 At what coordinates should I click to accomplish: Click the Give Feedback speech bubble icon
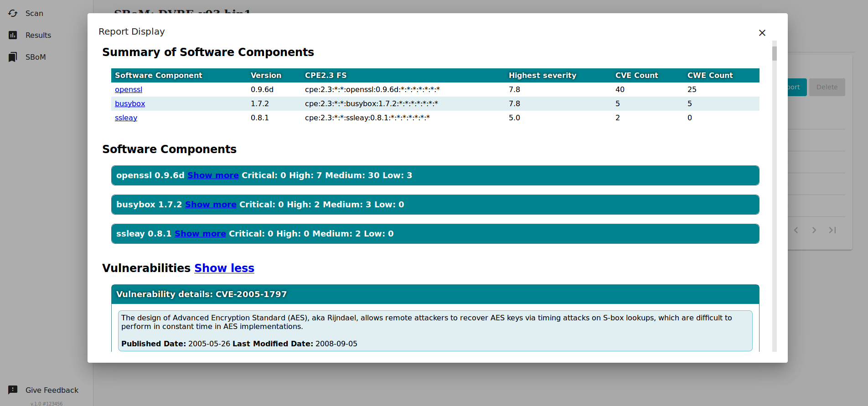click(x=13, y=390)
